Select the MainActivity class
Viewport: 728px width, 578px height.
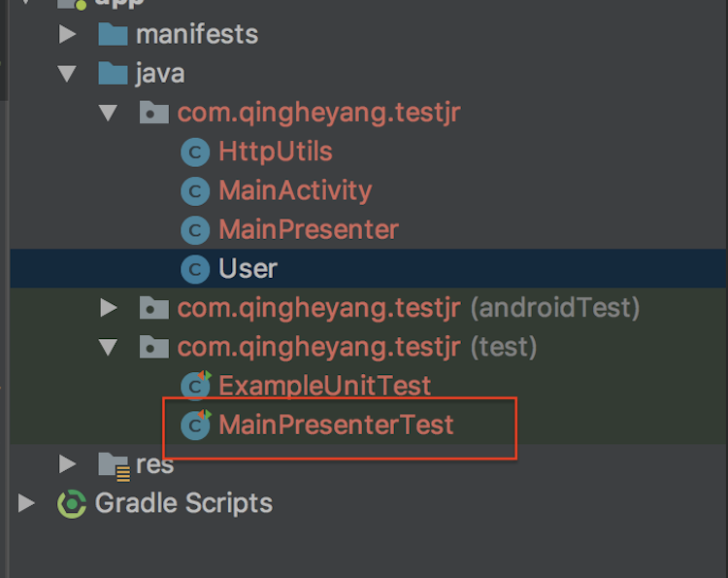(295, 191)
